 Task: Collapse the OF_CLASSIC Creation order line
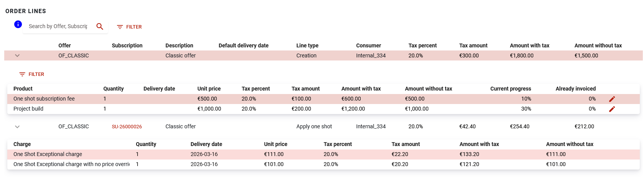(x=17, y=55)
